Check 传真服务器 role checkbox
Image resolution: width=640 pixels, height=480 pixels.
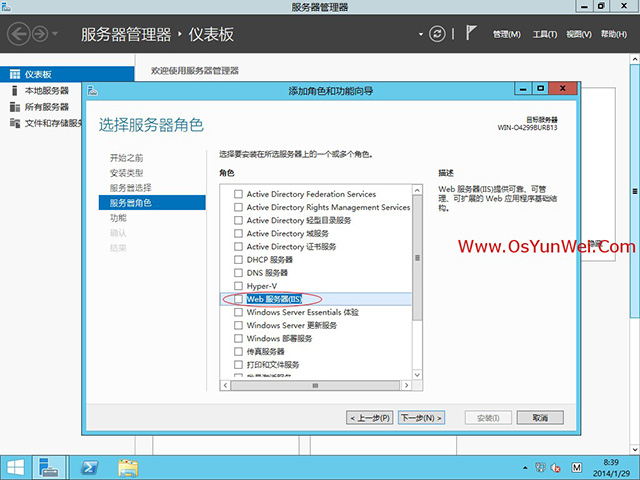(x=238, y=351)
